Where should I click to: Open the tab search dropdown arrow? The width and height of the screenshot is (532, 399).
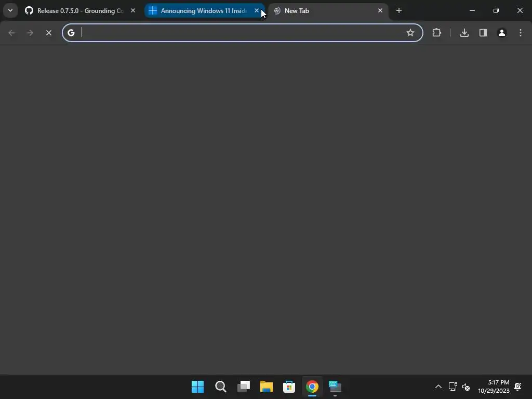tap(10, 10)
